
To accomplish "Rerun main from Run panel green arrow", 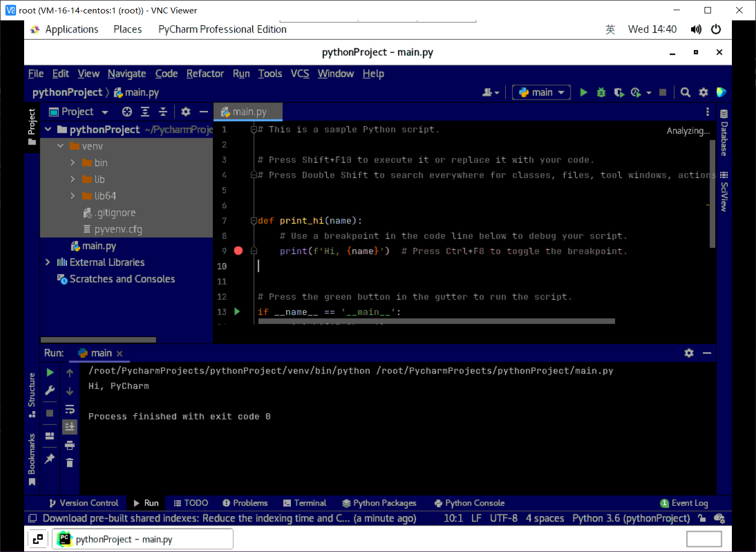I will [50, 372].
